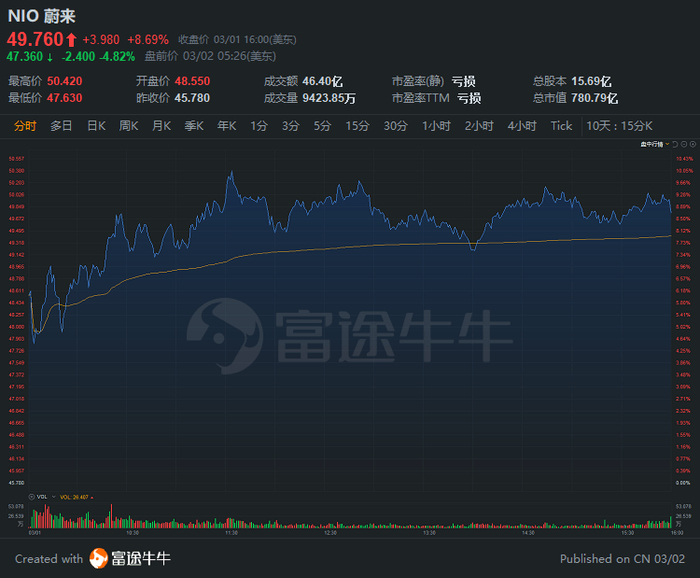
Task: Click the 成交量 value 9423.85万
Action: (x=329, y=98)
